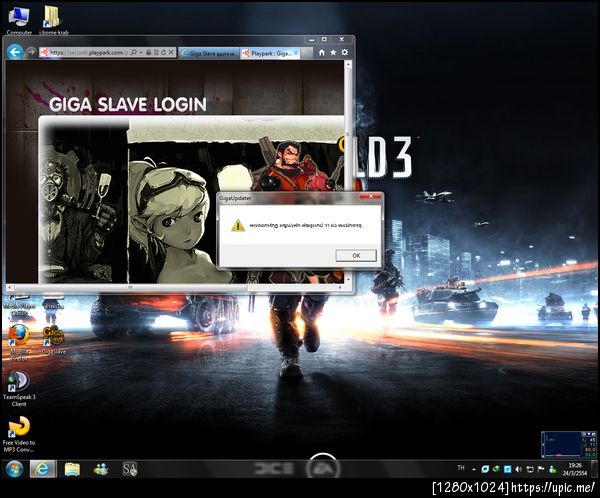Click the address bar search magnifier icon
Image resolution: width=600 pixels, height=498 pixels.
click(x=134, y=52)
